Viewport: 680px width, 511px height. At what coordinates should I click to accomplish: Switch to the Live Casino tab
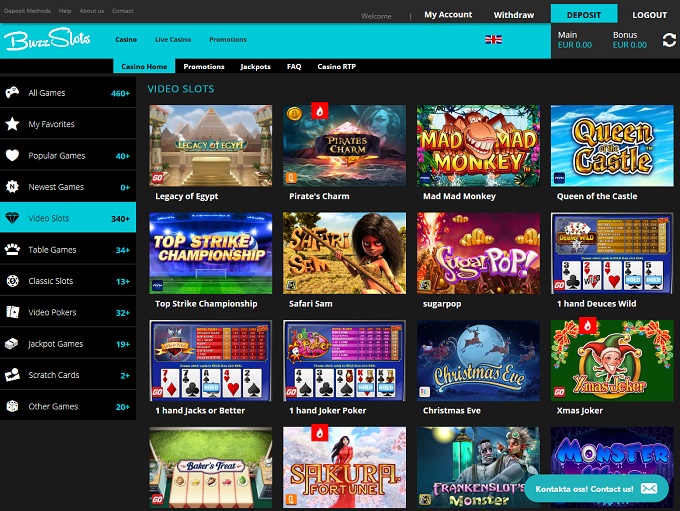tap(173, 39)
